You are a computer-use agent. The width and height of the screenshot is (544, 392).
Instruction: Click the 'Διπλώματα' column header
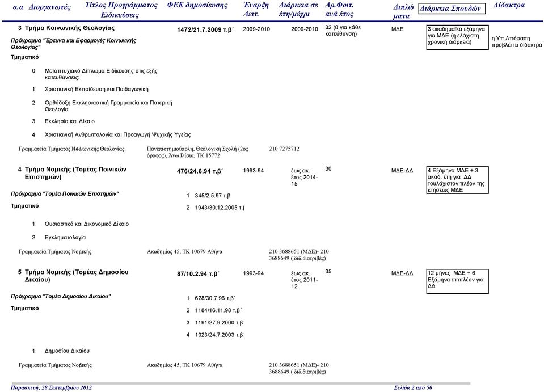click(x=403, y=11)
